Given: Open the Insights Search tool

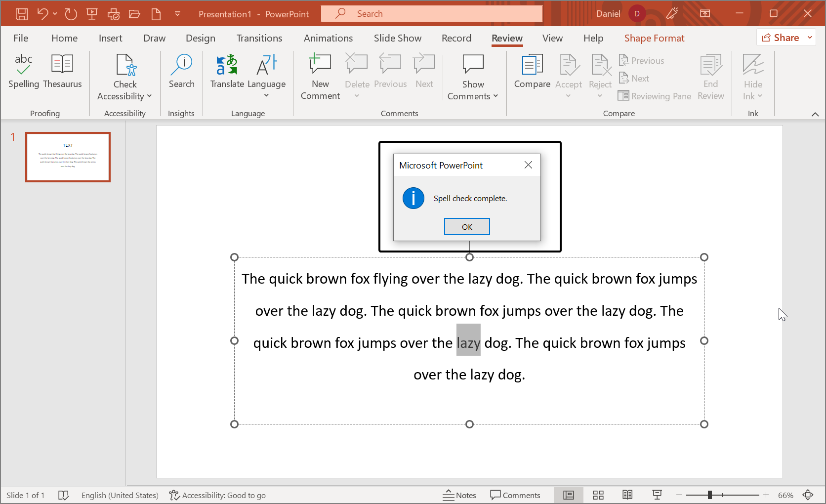Looking at the screenshot, I should point(181,71).
